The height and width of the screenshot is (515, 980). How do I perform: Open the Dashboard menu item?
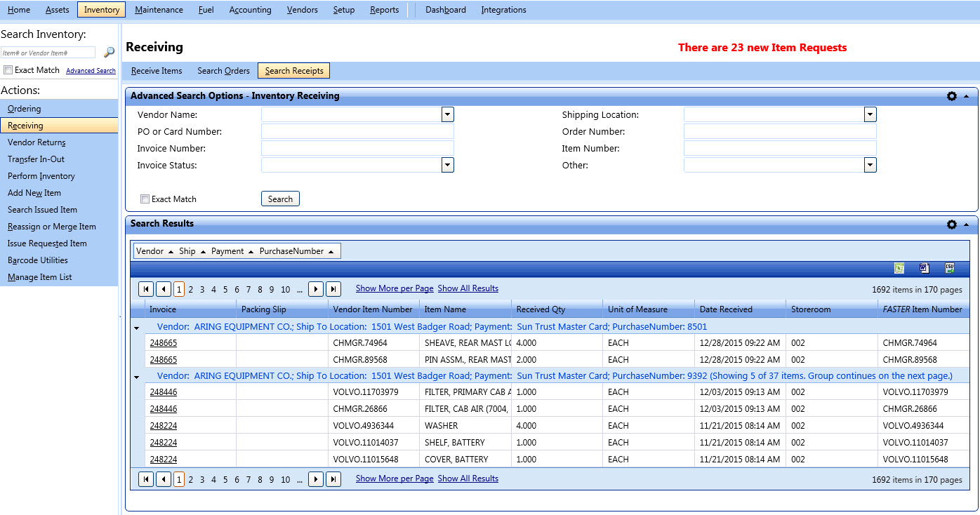tap(446, 10)
